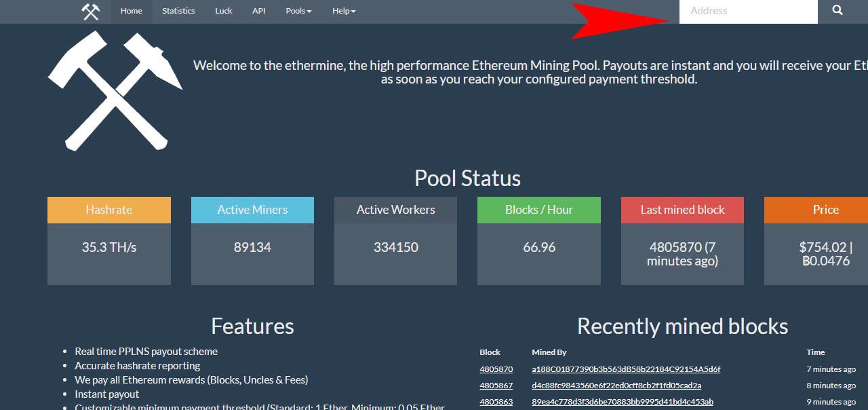Click the 66.96 blocks per hour value

coord(539,247)
